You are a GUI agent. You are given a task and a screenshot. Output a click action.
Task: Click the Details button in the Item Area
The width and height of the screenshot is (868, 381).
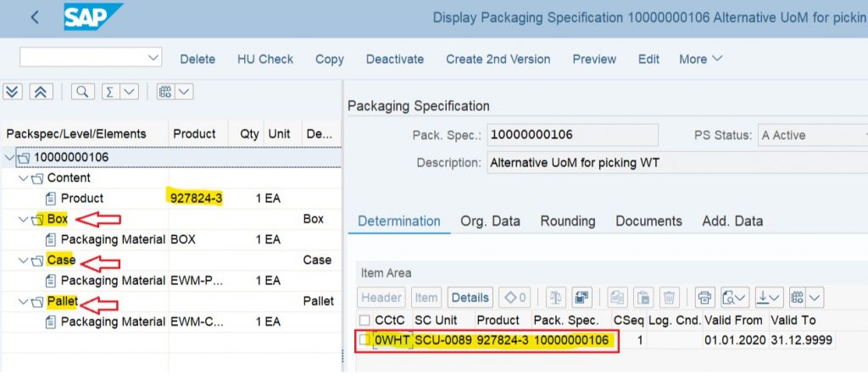point(470,297)
